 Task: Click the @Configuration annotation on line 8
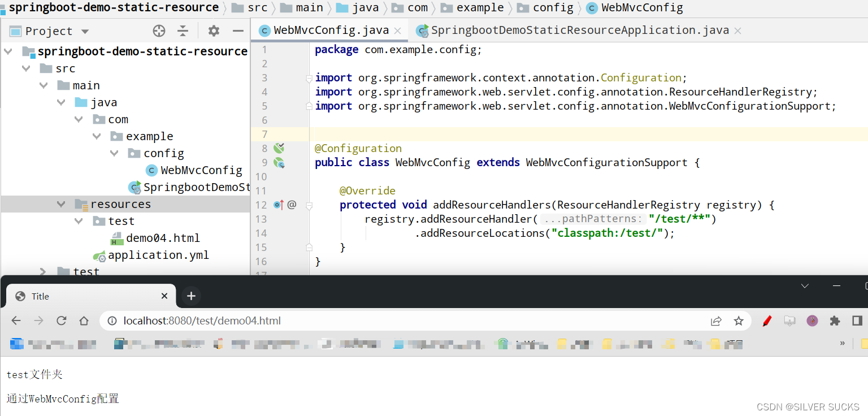(x=358, y=148)
